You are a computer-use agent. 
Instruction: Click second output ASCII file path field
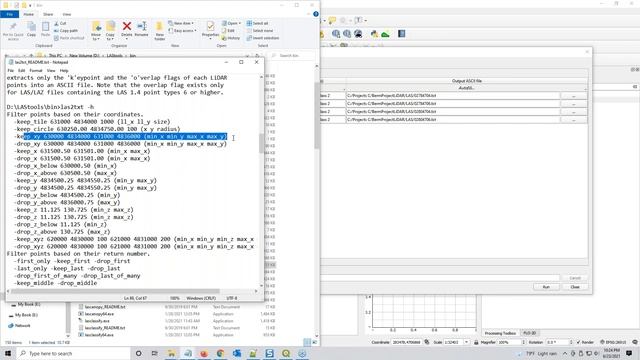[x=453, y=104]
